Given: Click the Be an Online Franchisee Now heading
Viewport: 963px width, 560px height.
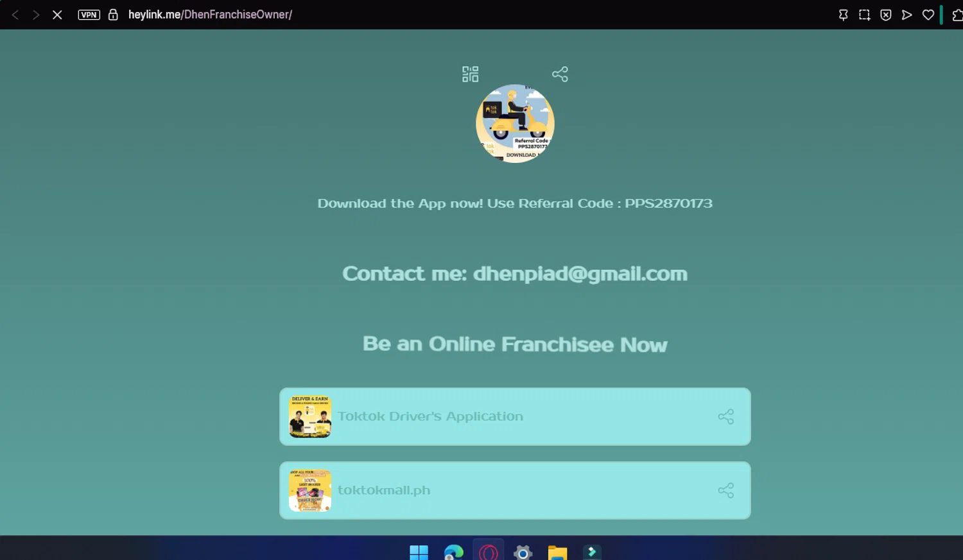Looking at the screenshot, I should point(515,344).
